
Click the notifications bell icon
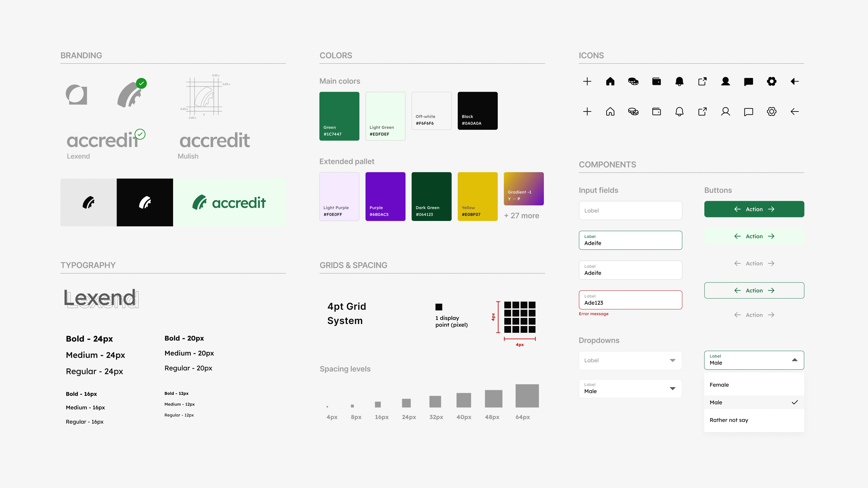click(679, 81)
